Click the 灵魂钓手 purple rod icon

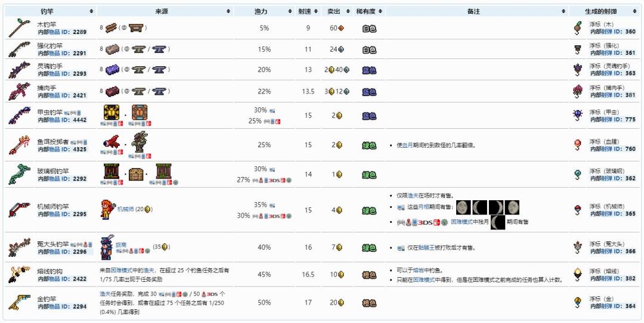[x=19, y=70]
